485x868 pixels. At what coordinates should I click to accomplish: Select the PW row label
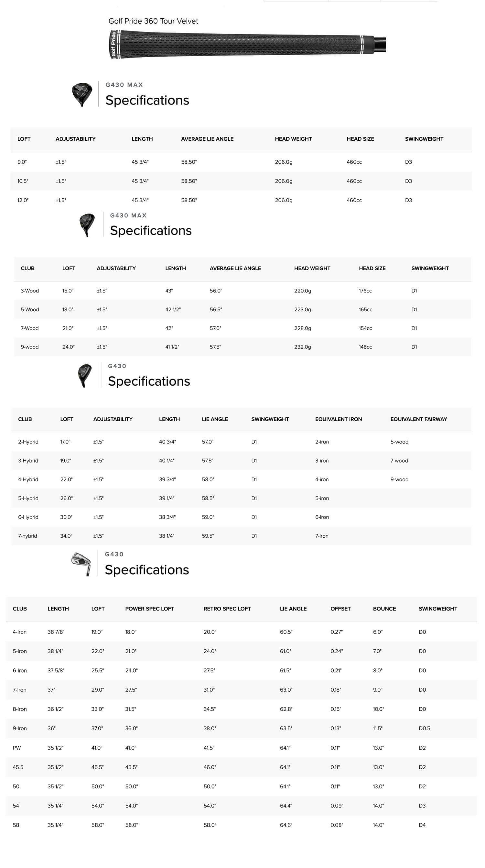pos(17,748)
